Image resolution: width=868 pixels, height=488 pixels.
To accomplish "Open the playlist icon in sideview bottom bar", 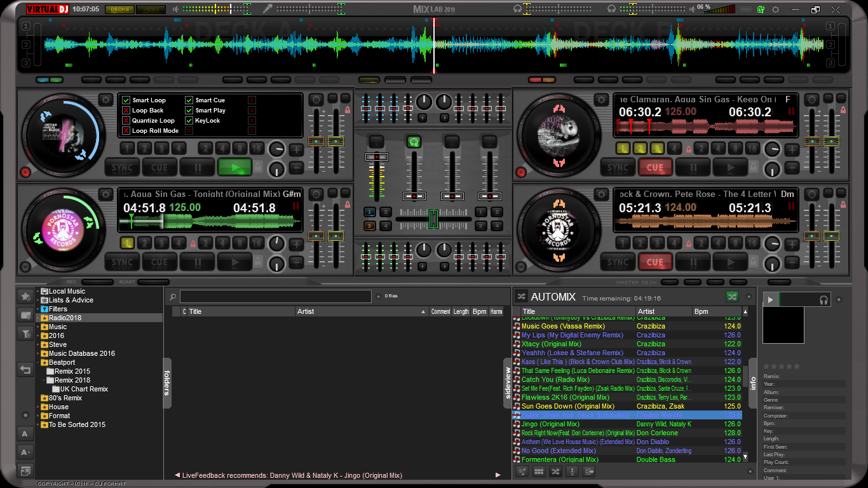I will 522,471.
